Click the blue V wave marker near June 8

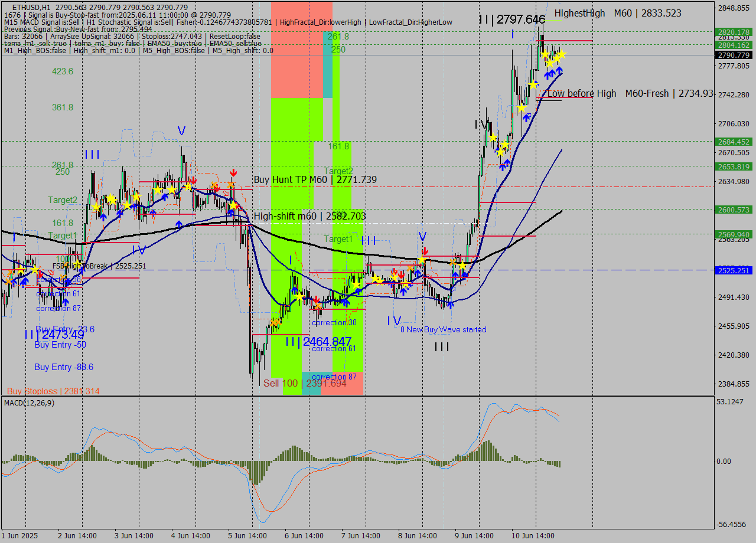click(423, 235)
